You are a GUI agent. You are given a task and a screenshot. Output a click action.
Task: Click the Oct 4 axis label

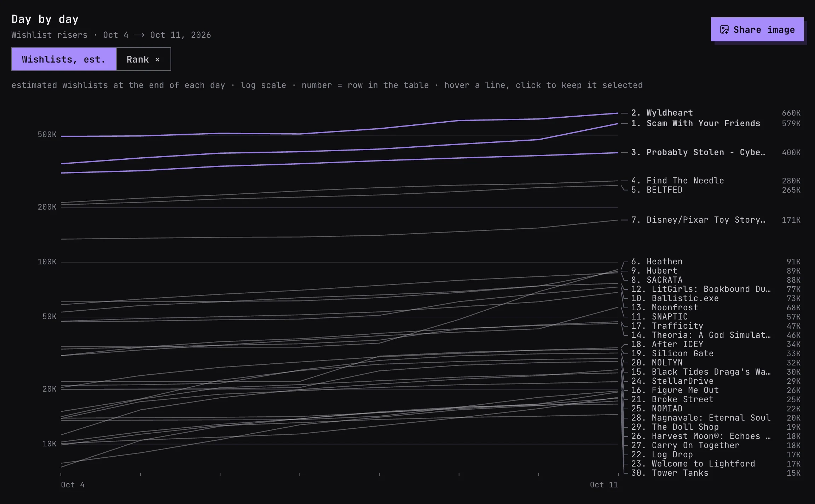click(73, 485)
